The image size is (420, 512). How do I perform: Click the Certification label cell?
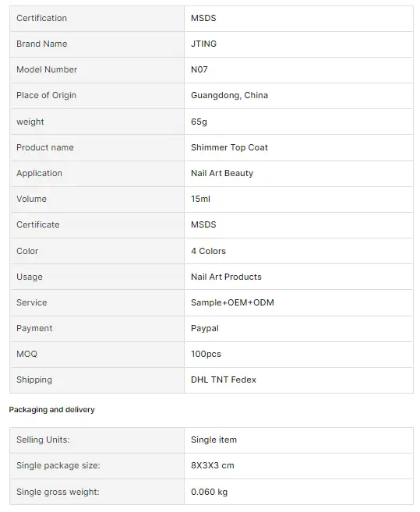coord(97,19)
